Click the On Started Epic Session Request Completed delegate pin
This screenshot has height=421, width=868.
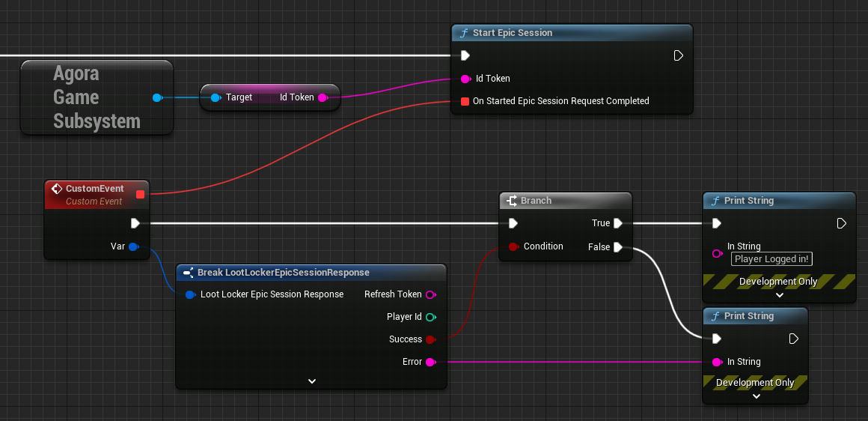coord(465,101)
